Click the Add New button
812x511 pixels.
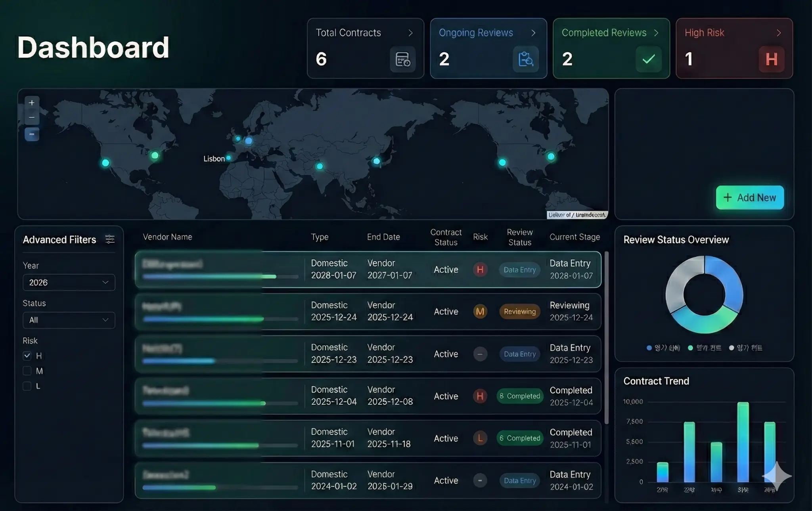[750, 197]
